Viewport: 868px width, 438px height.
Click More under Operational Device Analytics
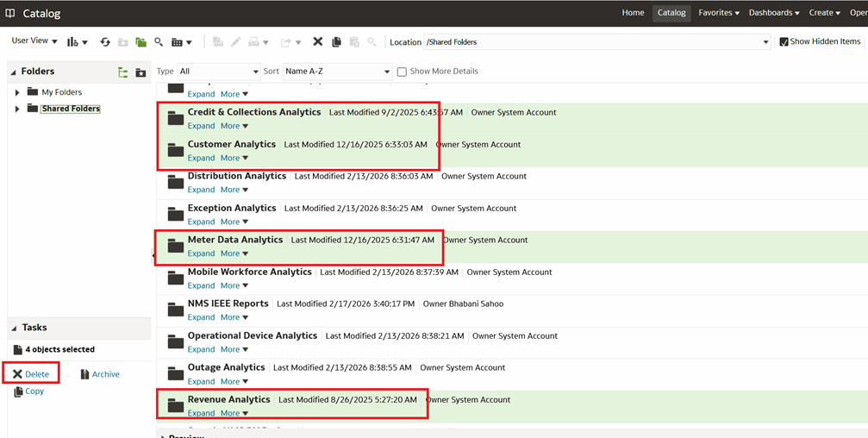point(234,349)
